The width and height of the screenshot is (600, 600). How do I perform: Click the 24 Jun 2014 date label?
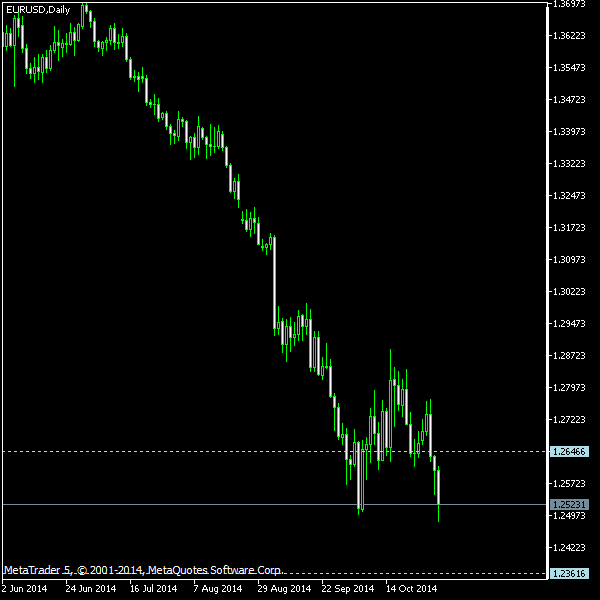(x=91, y=589)
